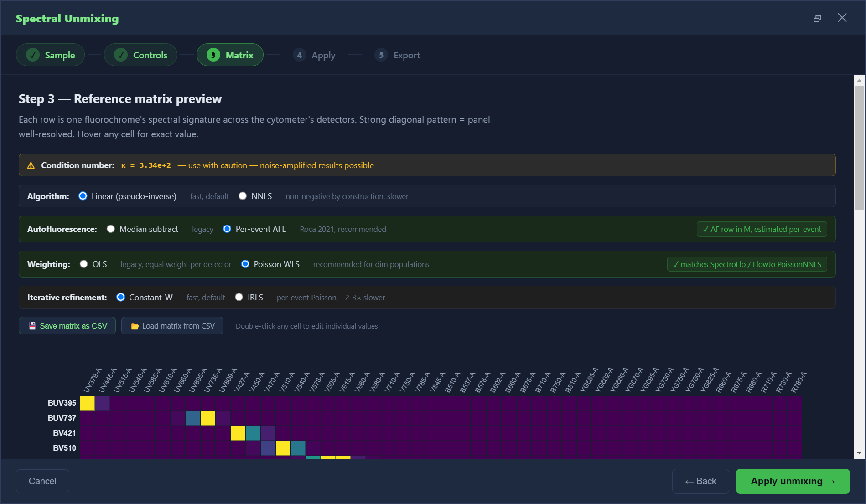This screenshot has height=504, width=866.
Task: Select Linear (pseudo-inverse) algorithm
Action: pos(83,196)
